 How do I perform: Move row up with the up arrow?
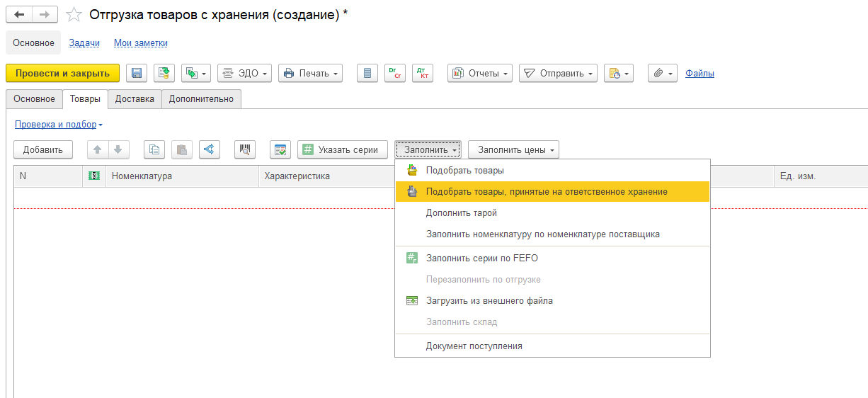pyautogui.click(x=98, y=149)
